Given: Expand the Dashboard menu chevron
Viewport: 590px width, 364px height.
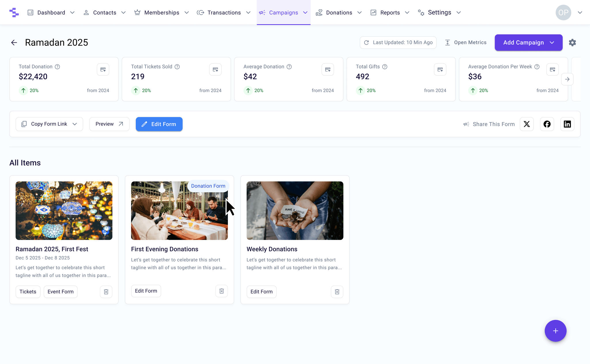Looking at the screenshot, I should [72, 13].
